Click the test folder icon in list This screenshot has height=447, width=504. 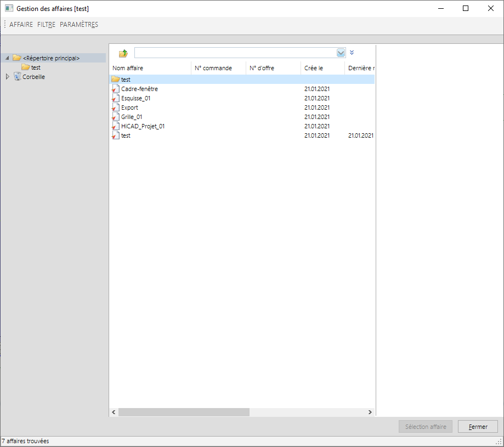tap(115, 80)
